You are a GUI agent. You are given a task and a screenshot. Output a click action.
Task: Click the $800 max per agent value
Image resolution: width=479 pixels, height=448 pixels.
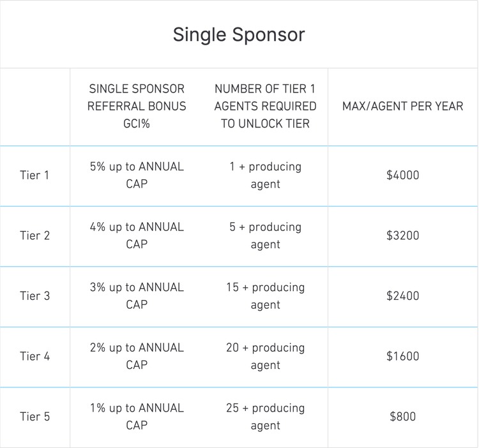pyautogui.click(x=402, y=417)
